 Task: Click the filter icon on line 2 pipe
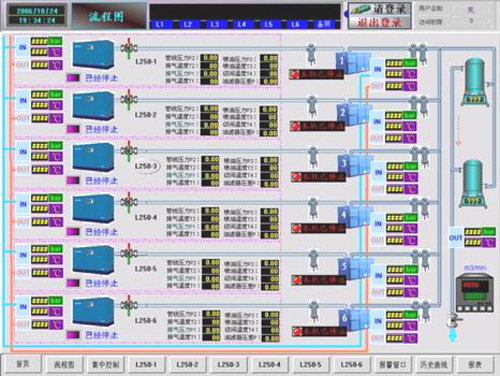click(x=312, y=106)
